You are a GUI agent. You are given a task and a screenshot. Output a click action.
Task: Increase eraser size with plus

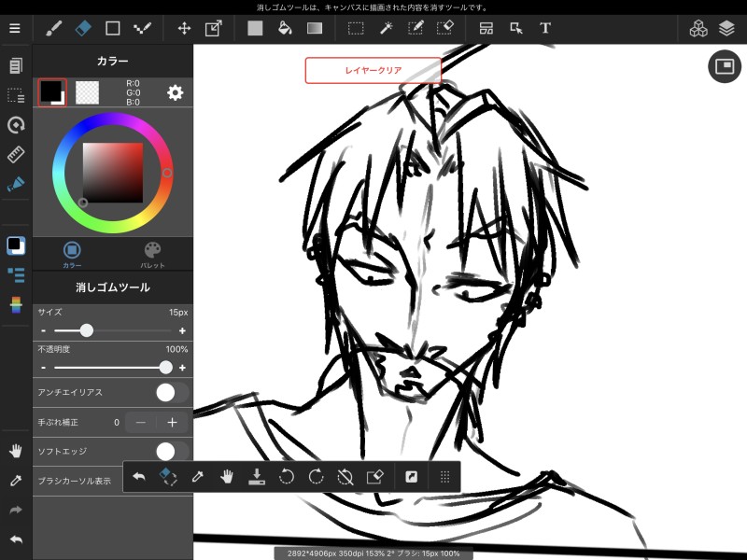tap(182, 330)
